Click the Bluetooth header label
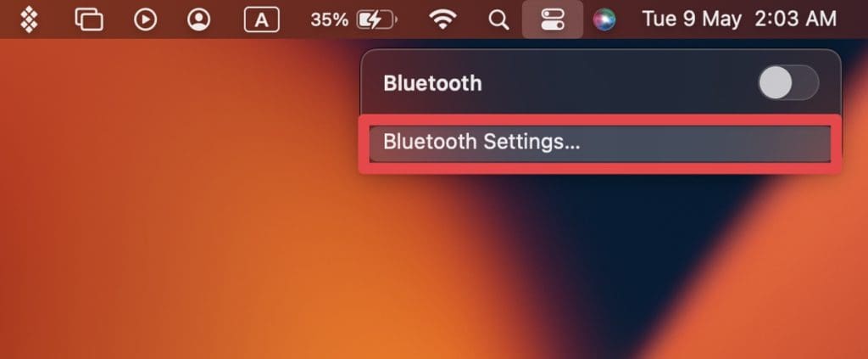The width and height of the screenshot is (868, 359). click(432, 83)
